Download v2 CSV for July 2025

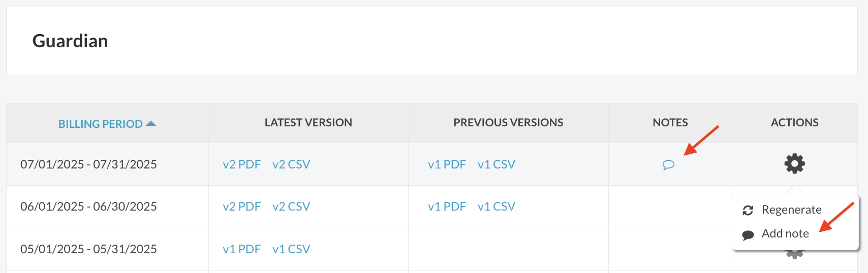[x=291, y=164]
